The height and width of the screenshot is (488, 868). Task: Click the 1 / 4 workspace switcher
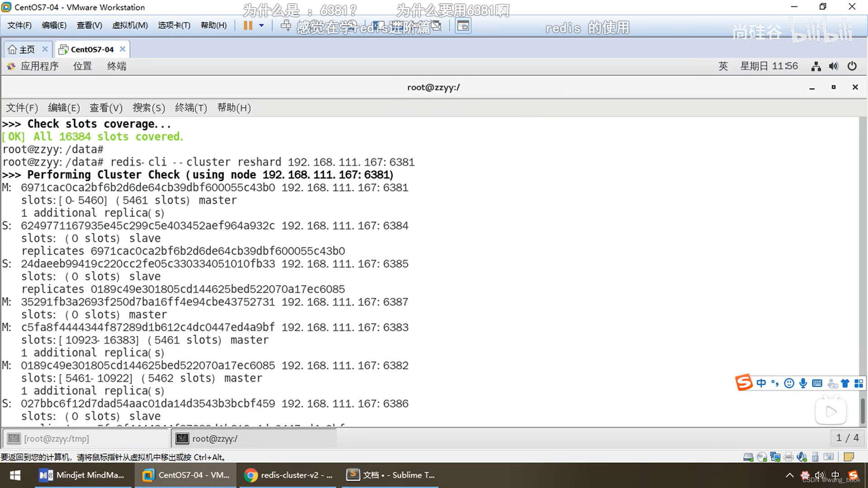[847, 438]
